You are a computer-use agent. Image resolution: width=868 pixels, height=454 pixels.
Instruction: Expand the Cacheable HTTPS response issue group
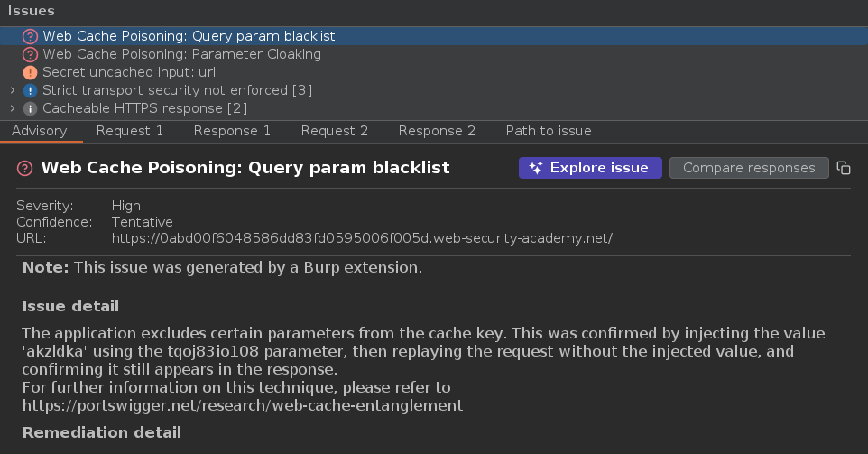(12, 108)
